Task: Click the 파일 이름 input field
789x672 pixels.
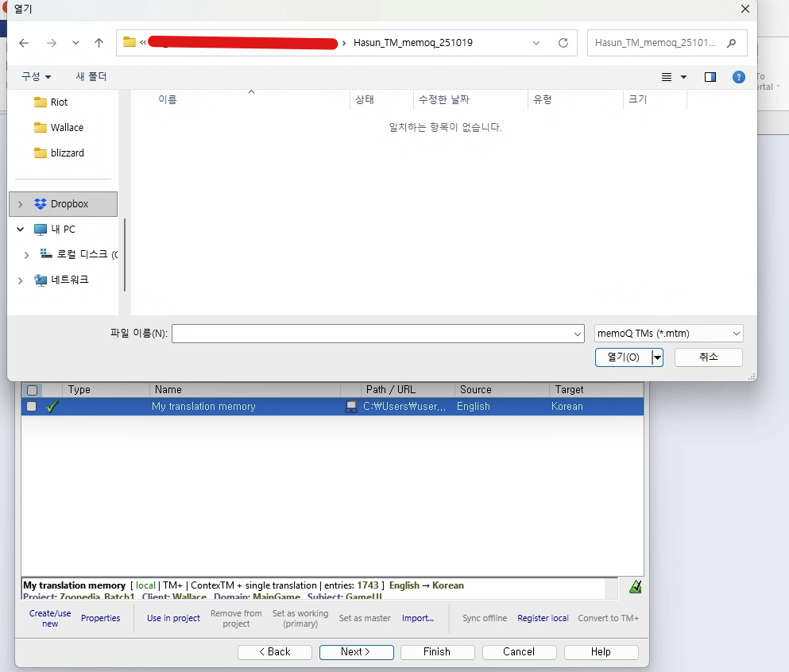Action: 373,334
